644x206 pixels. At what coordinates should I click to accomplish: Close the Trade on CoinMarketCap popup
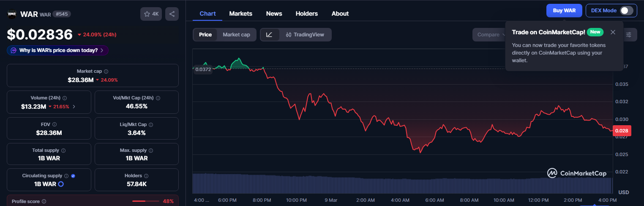click(x=613, y=32)
